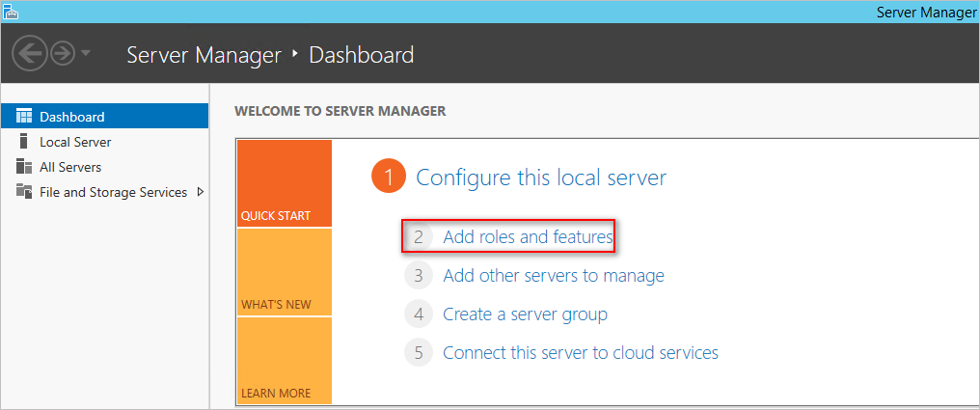Select Dashboard in the navigation pane
Screen dimensions: 980x410
[104, 117]
